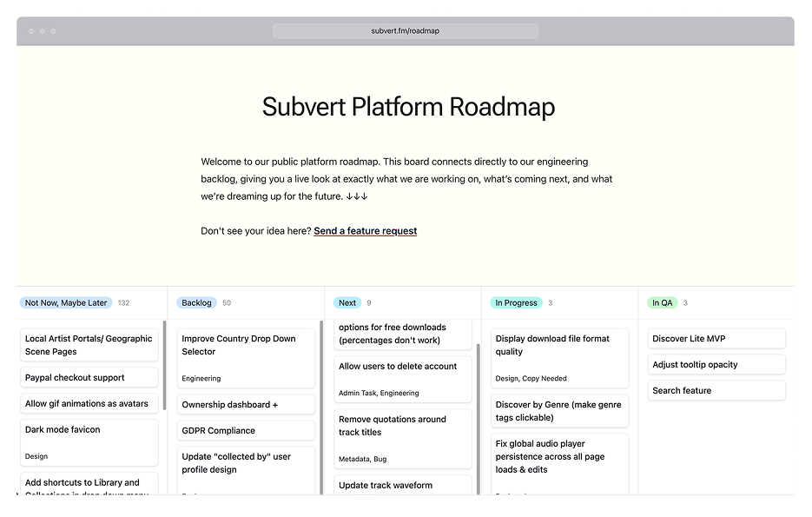Click the subvert.fm/roadmap address bar

point(406,30)
